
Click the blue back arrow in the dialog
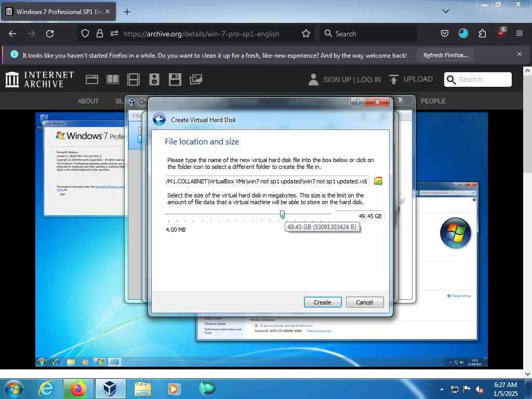pyautogui.click(x=159, y=119)
